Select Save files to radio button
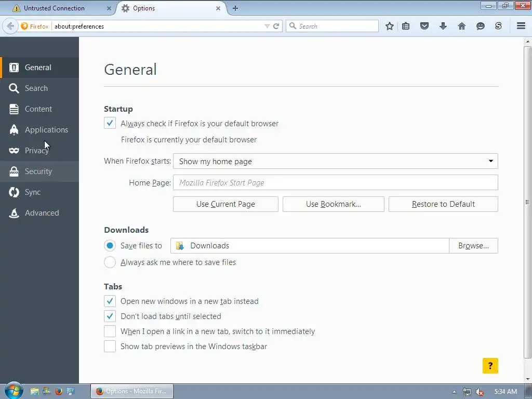Image resolution: width=532 pixels, height=399 pixels. click(110, 246)
